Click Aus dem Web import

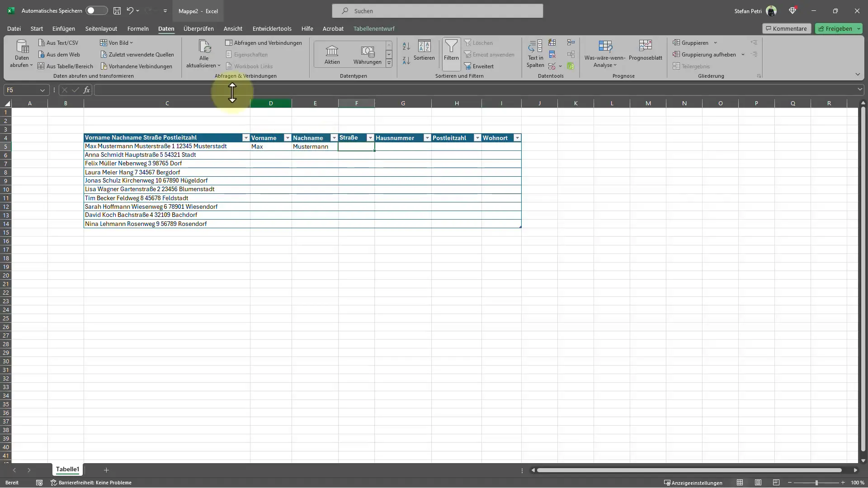[59, 54]
